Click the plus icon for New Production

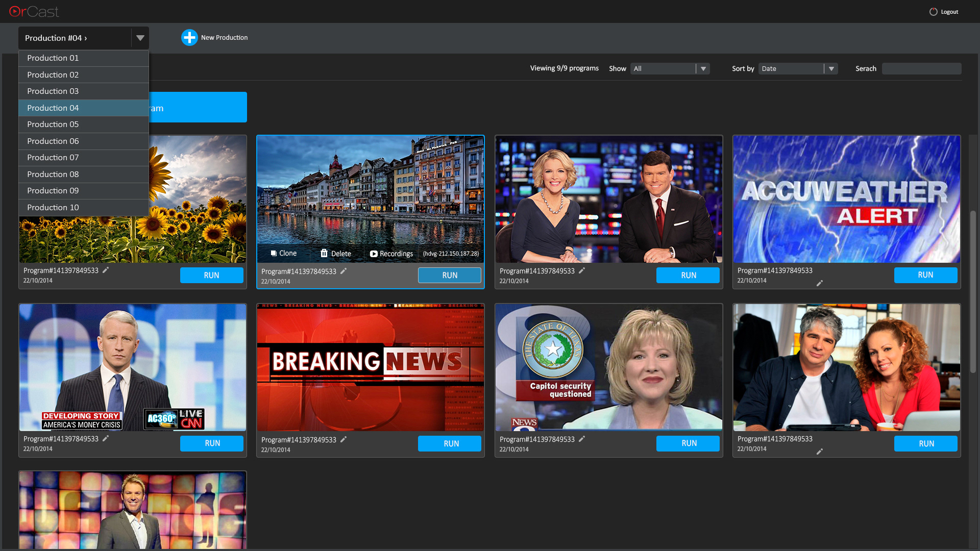point(189,37)
